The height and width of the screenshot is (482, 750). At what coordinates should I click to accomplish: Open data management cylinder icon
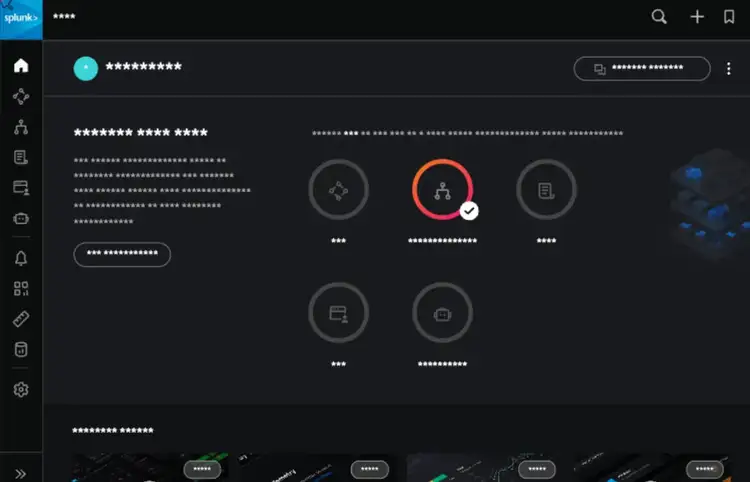(x=21, y=350)
